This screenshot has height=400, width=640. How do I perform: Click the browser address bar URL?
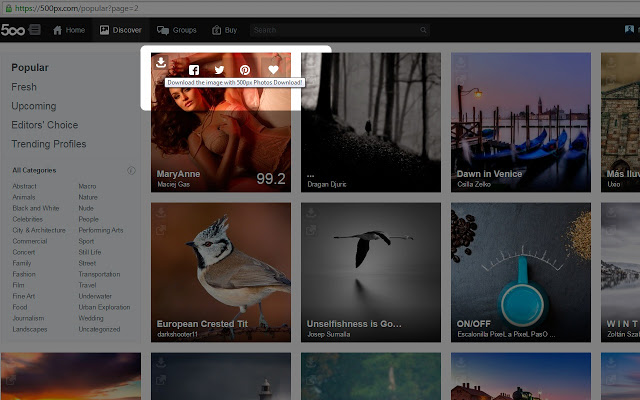pos(77,8)
